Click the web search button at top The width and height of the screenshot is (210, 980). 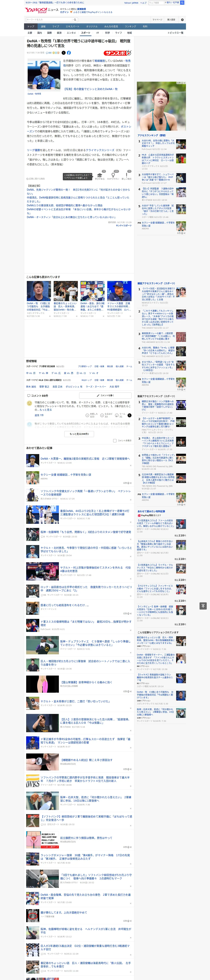click(182, 3)
